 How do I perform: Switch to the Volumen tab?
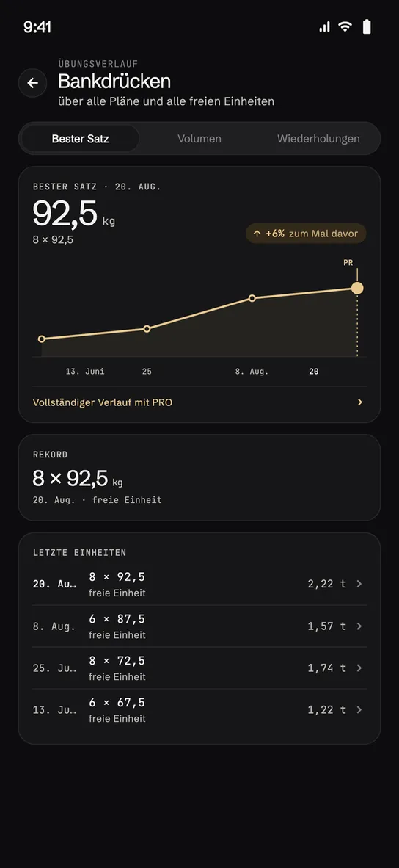(x=199, y=138)
